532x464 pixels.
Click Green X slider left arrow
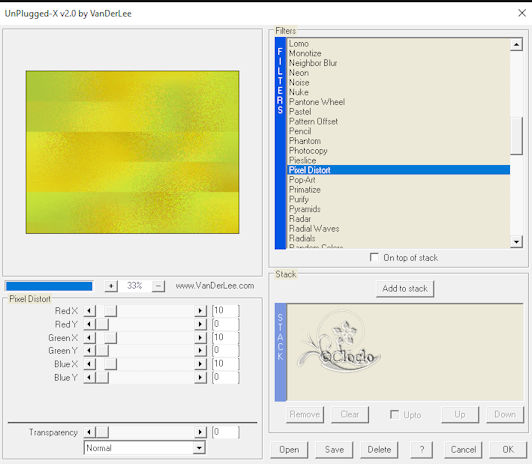click(89, 337)
